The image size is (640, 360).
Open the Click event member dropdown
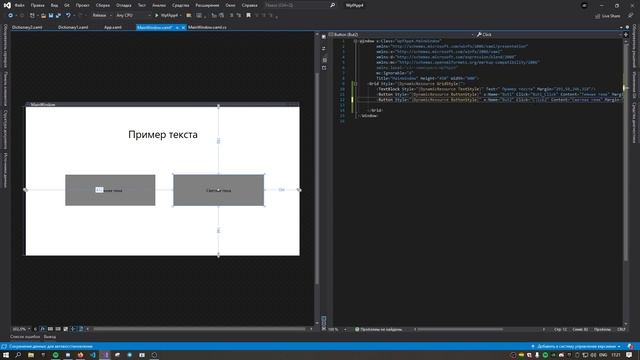(x=549, y=35)
